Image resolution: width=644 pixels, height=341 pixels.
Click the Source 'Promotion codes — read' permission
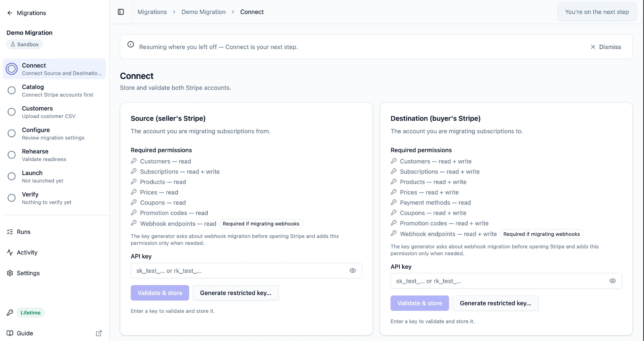[174, 213]
